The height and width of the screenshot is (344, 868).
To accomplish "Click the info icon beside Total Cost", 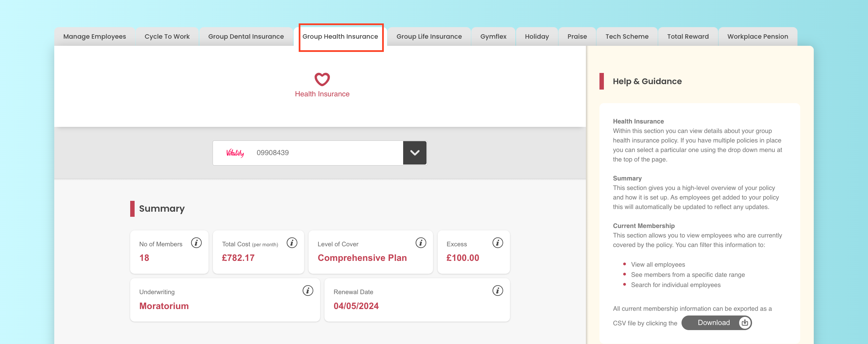I will click(x=292, y=243).
